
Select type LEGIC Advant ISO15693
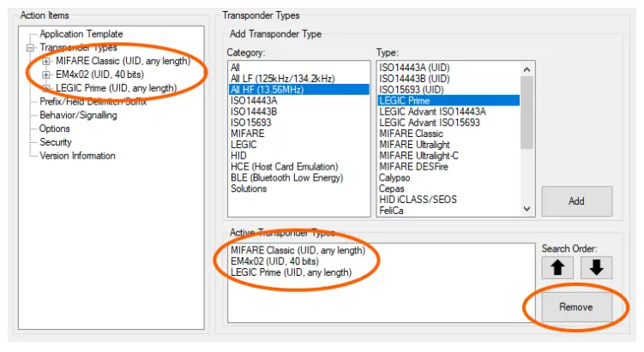click(448, 122)
